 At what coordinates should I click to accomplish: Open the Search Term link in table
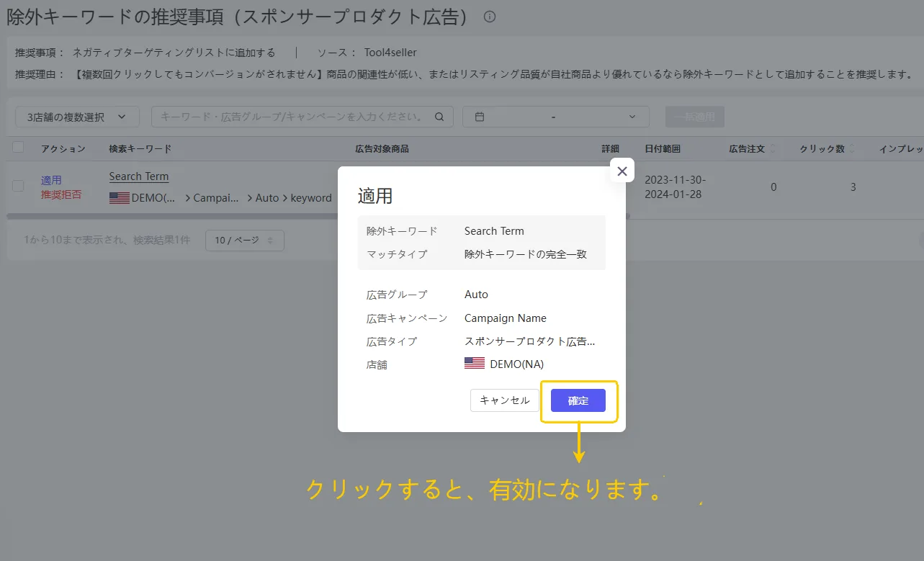(139, 176)
